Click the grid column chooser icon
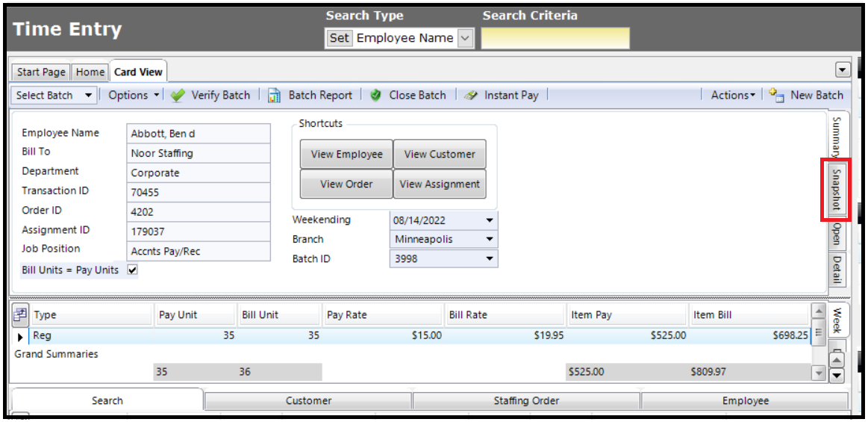Image resolution: width=868 pixels, height=422 pixels. coord(20,315)
